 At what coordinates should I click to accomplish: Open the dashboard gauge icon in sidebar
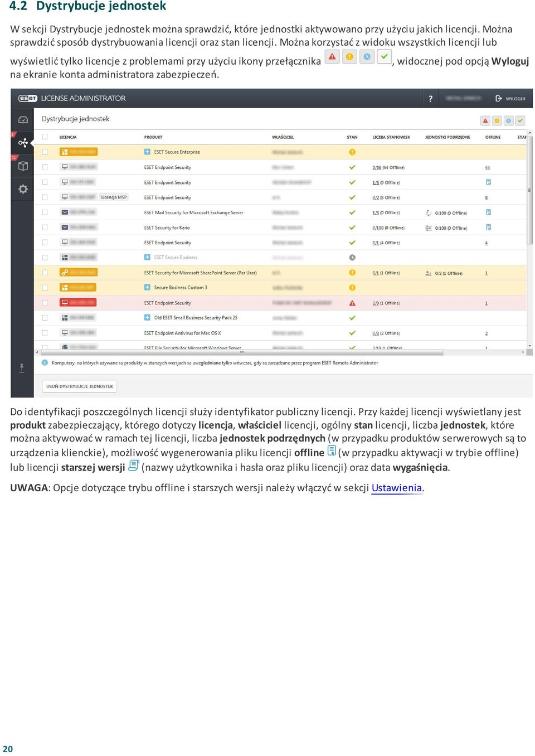pyautogui.click(x=23, y=120)
